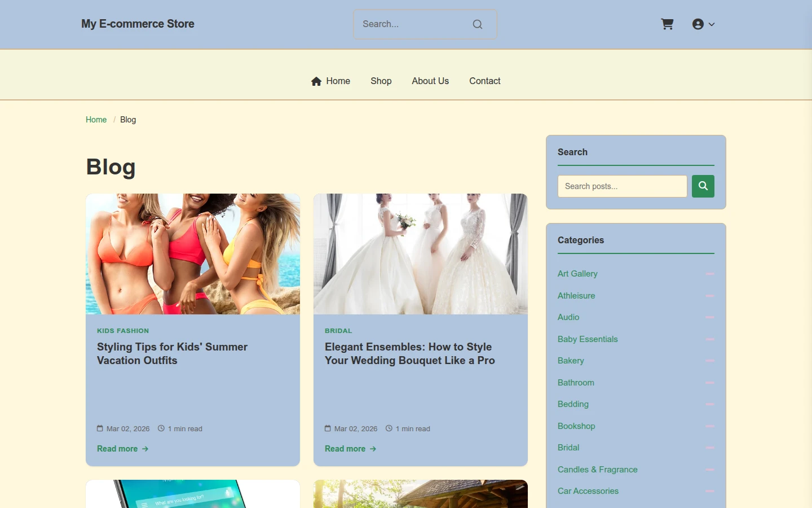The image size is (812, 508).
Task: Select Audio category
Action: [568, 317]
